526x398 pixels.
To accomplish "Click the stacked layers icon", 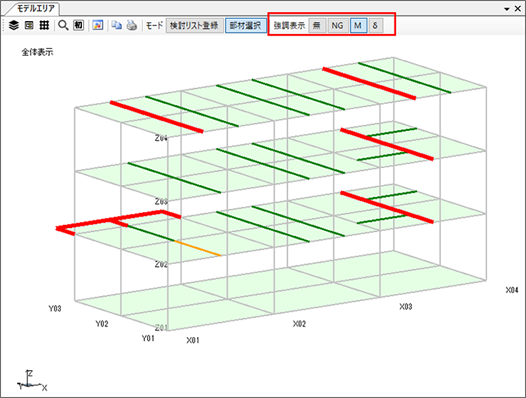I will (14, 25).
